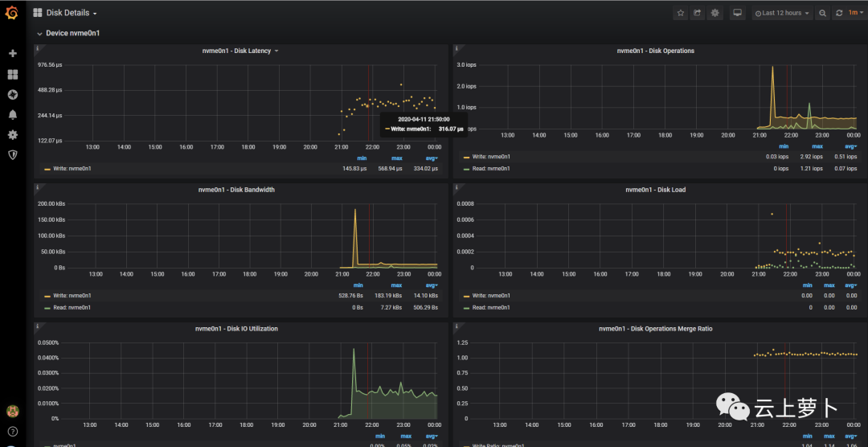Open the Disk Bandwidth panel title menu
The height and width of the screenshot is (447, 868).
pyautogui.click(x=236, y=190)
